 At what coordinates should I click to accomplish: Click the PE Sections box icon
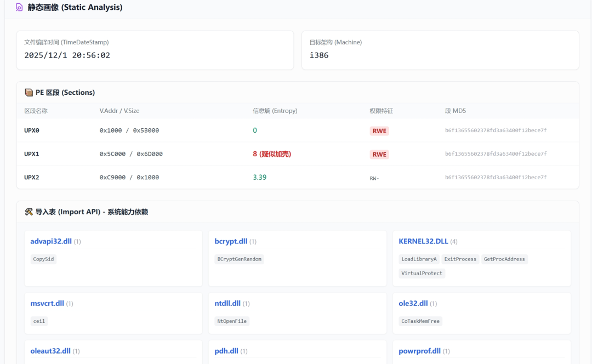pyautogui.click(x=29, y=93)
